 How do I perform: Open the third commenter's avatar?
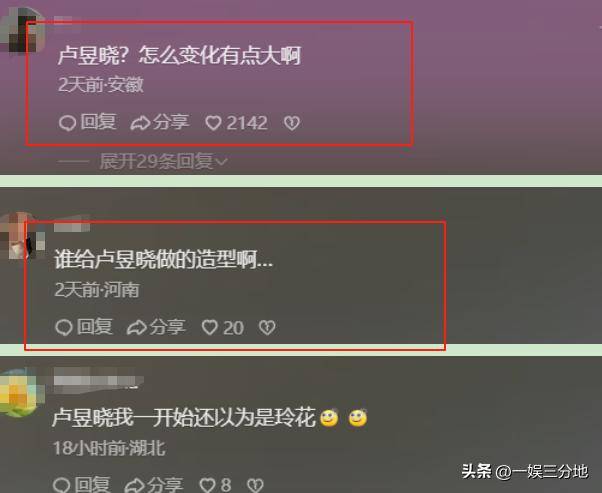coord(20,392)
